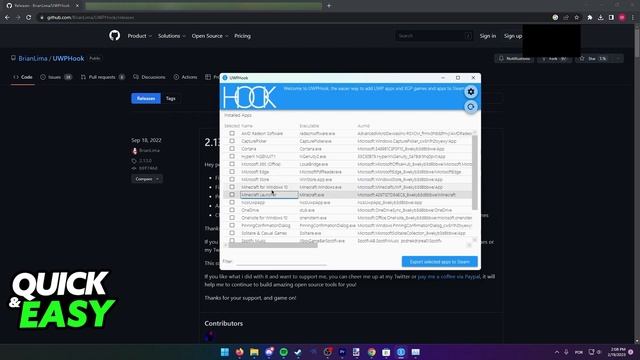Viewport: 640px width, 360px height.
Task: Switch to the Code tab
Action: click(x=23, y=77)
